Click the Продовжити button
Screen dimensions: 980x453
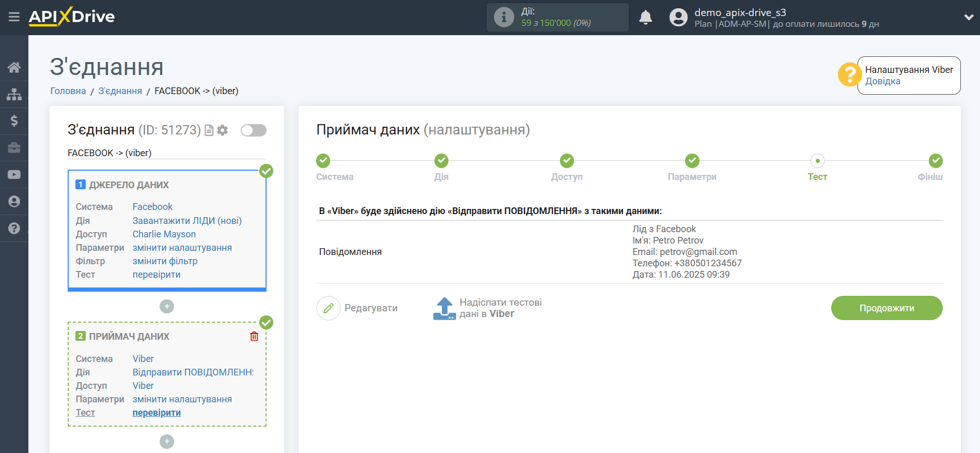tap(886, 308)
